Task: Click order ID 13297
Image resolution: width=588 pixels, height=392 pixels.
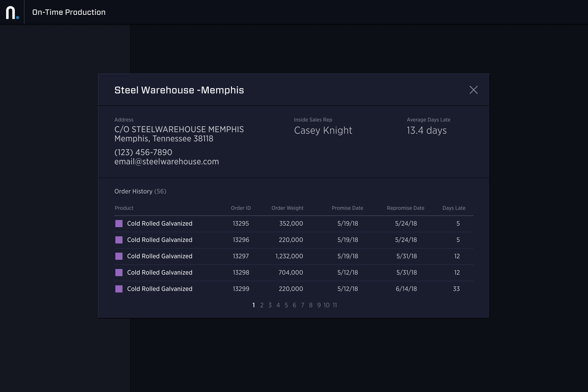Action: point(241,256)
